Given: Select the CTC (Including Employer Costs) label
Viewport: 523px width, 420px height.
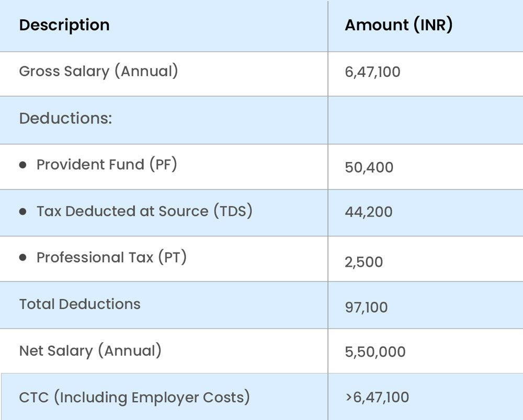Looking at the screenshot, I should pyautogui.click(x=134, y=398).
